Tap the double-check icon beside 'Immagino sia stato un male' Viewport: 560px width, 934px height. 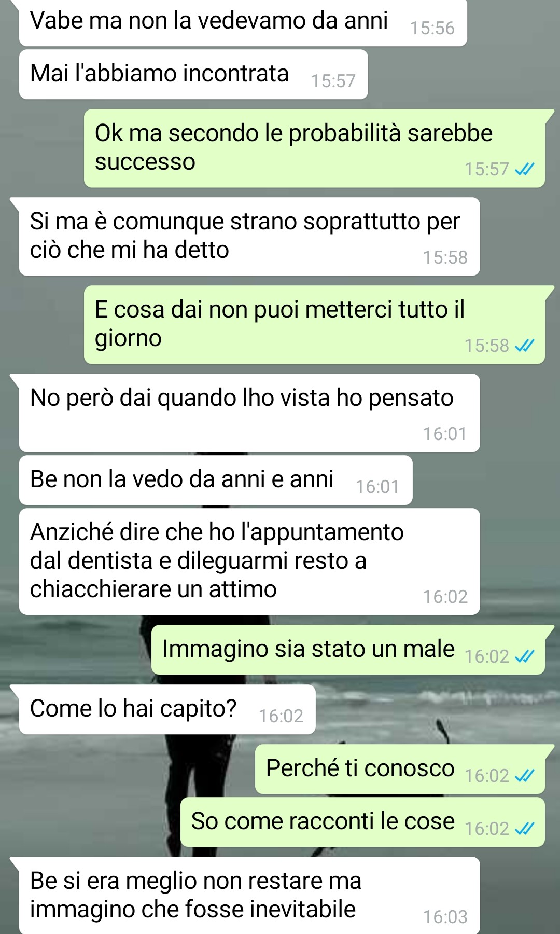[x=524, y=656]
